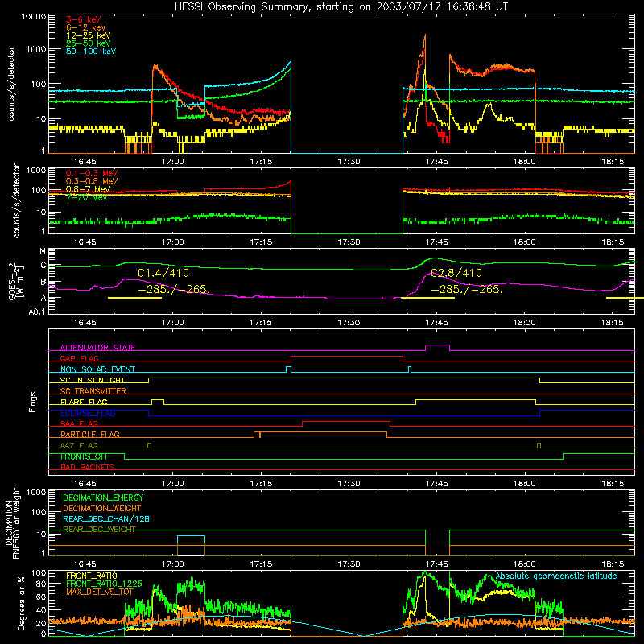Screen dimensions: 644x644
Task: Select the FRONTS_OFF flag label
Action: [85, 456]
